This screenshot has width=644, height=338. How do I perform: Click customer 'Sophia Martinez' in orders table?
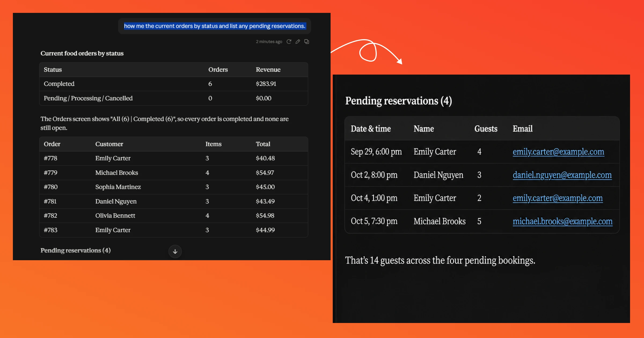pyautogui.click(x=118, y=187)
